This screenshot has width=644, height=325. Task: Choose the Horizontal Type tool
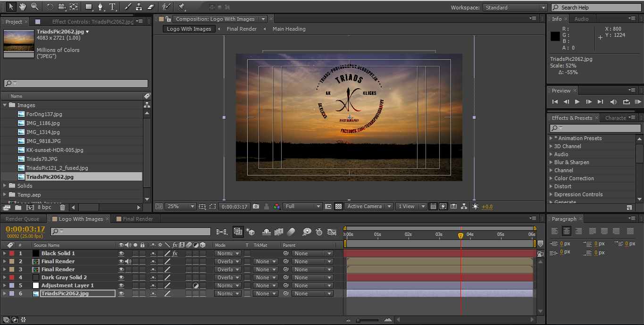pyautogui.click(x=112, y=7)
